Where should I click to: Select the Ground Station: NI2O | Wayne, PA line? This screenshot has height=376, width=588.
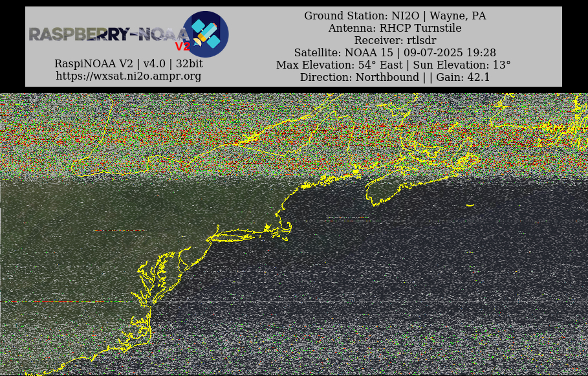(395, 16)
